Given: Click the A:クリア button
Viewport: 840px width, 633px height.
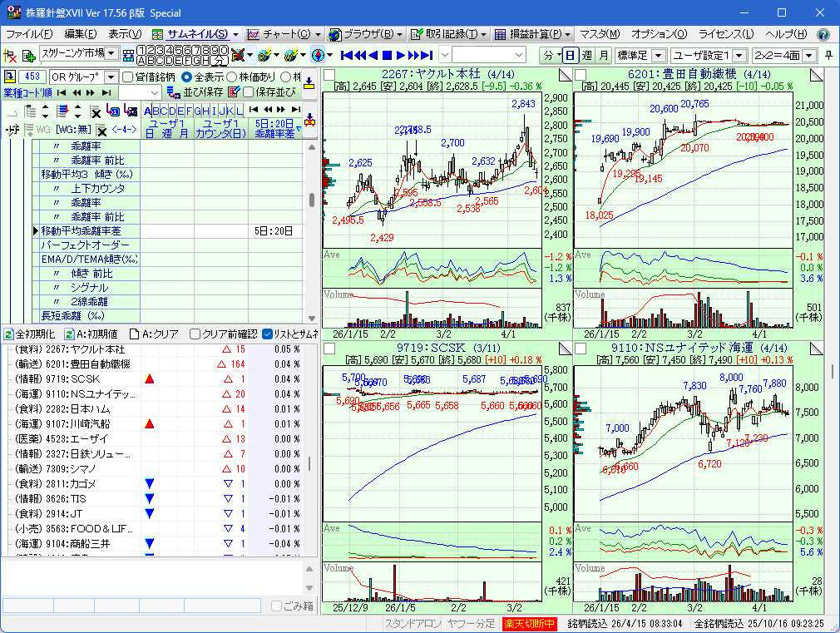Looking at the screenshot, I should coord(154,334).
